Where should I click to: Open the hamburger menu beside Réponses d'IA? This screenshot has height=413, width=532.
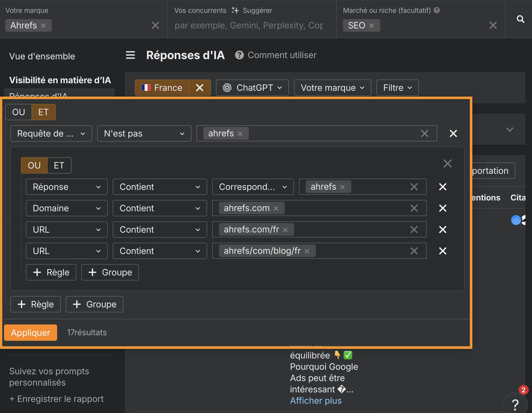click(x=130, y=55)
